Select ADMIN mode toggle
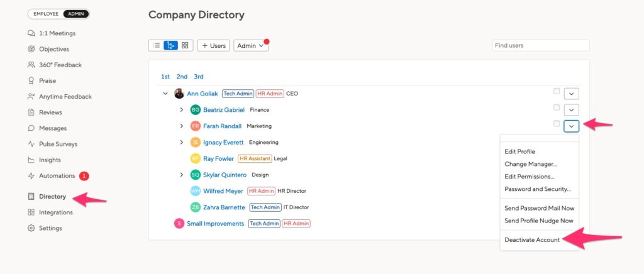Screen dimensions: 644x274 76,14
